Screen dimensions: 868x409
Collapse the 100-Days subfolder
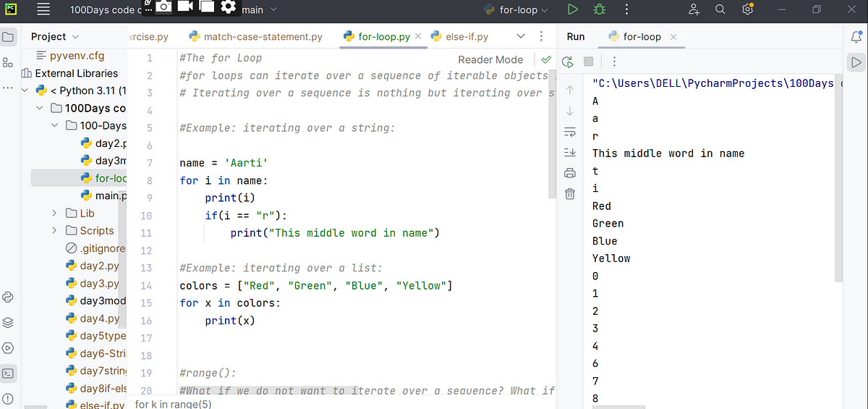55,126
